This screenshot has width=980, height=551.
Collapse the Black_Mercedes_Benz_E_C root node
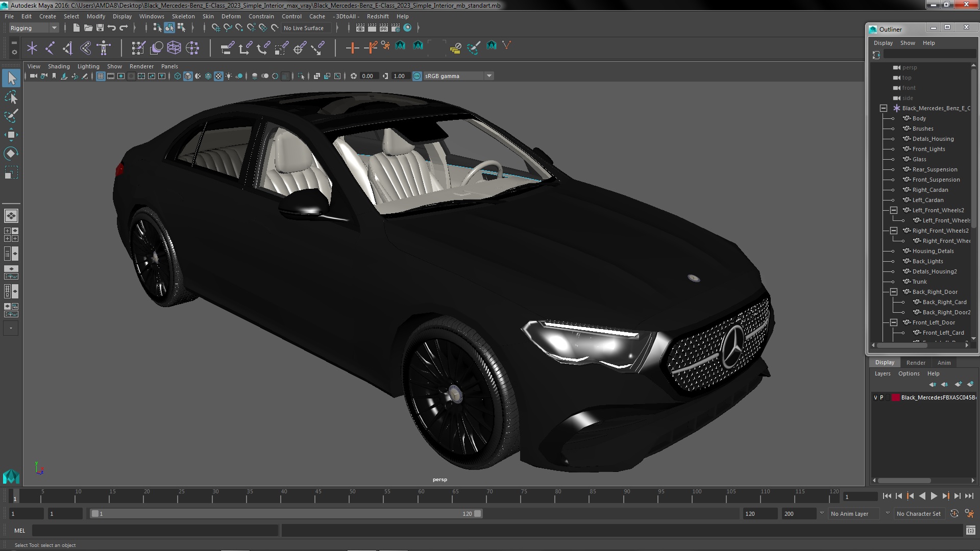[884, 108]
